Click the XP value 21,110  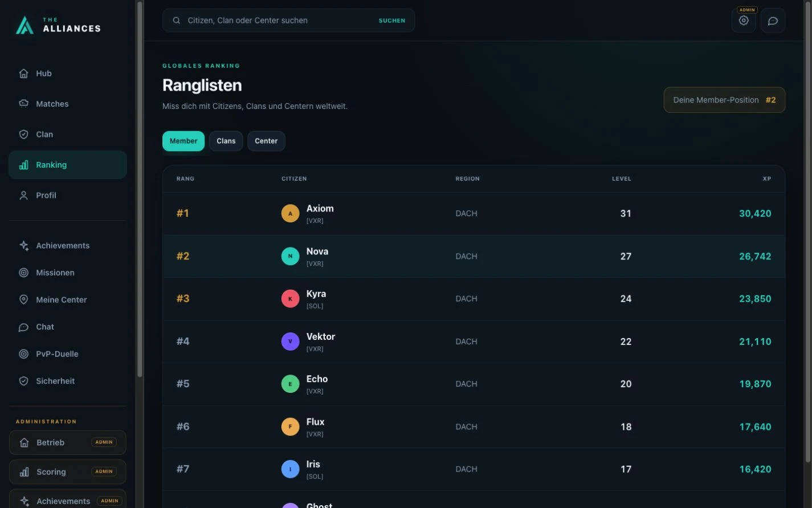point(755,342)
